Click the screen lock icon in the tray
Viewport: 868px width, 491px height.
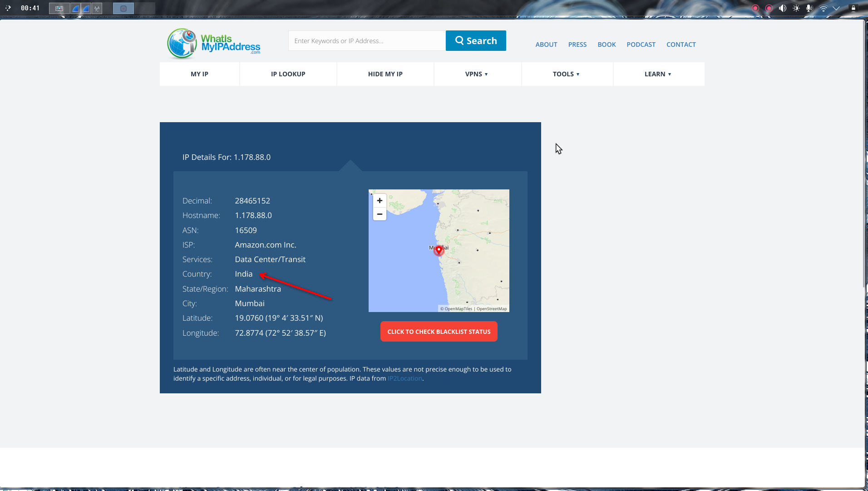coord(854,7)
